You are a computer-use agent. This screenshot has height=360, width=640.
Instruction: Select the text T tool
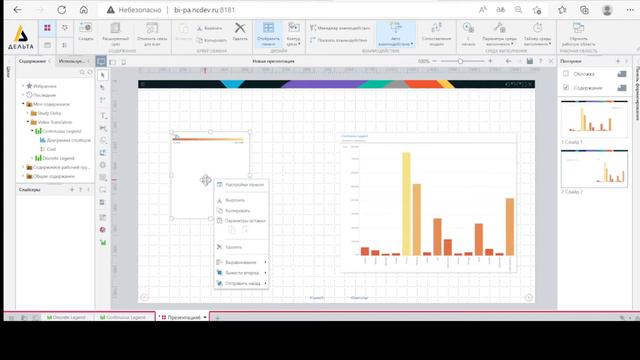click(x=103, y=116)
